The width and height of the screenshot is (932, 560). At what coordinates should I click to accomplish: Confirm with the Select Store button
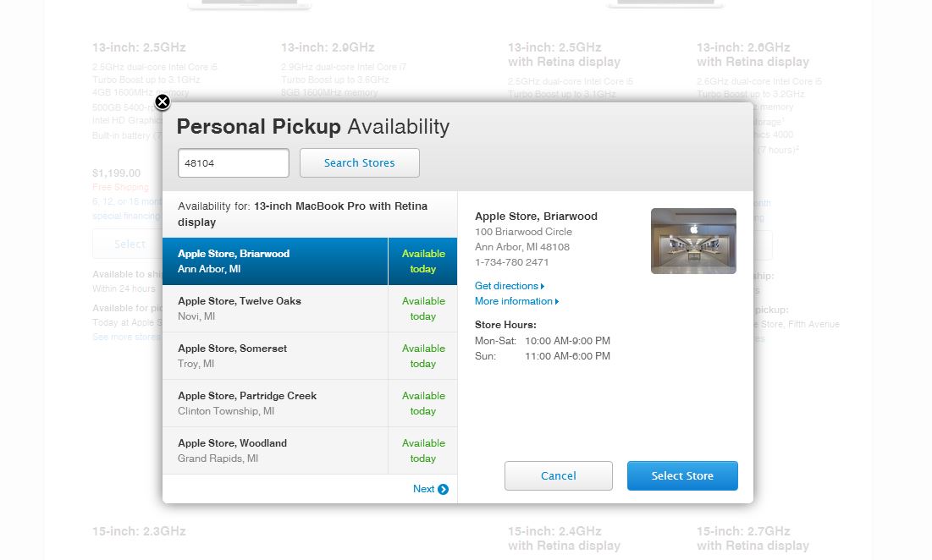click(682, 475)
